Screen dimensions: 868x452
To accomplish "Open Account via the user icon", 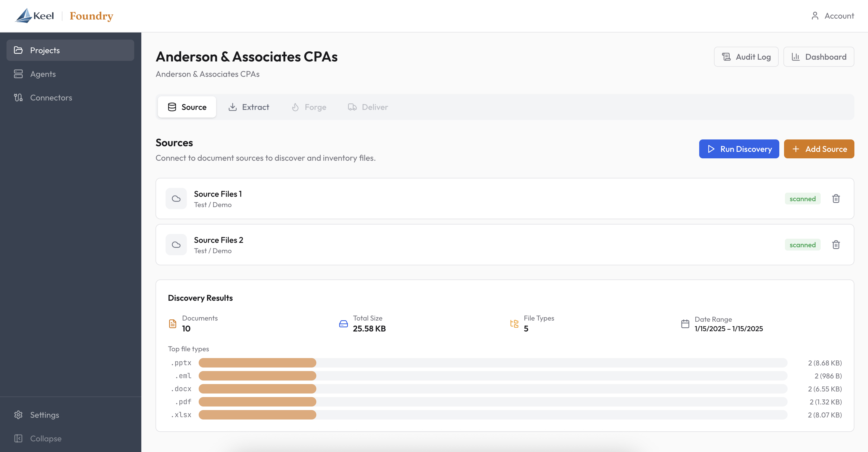I will 815,16.
